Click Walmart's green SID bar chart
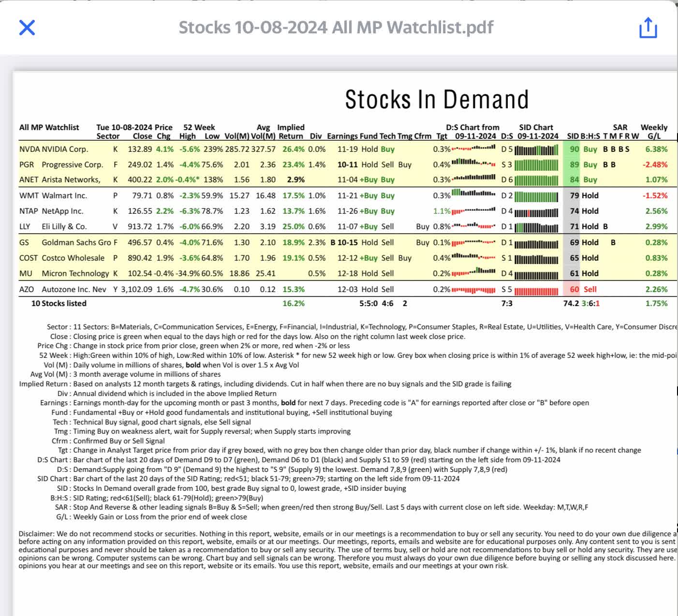 pyautogui.click(x=536, y=197)
